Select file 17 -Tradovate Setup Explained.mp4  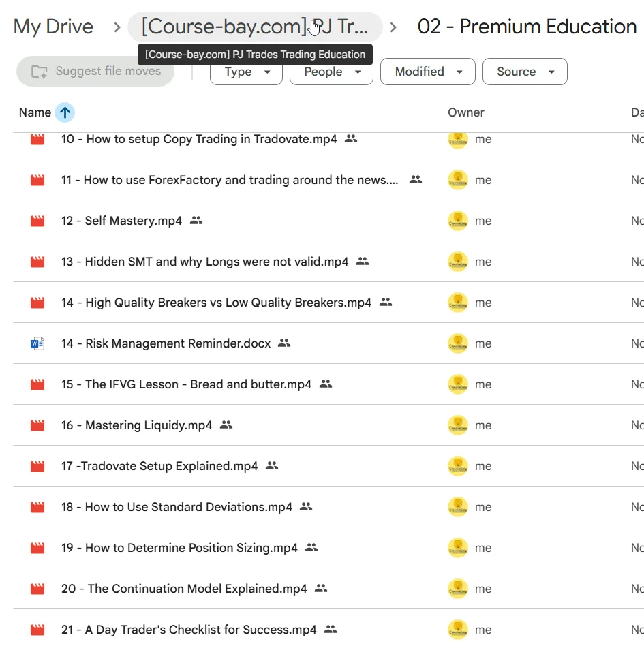pos(159,467)
